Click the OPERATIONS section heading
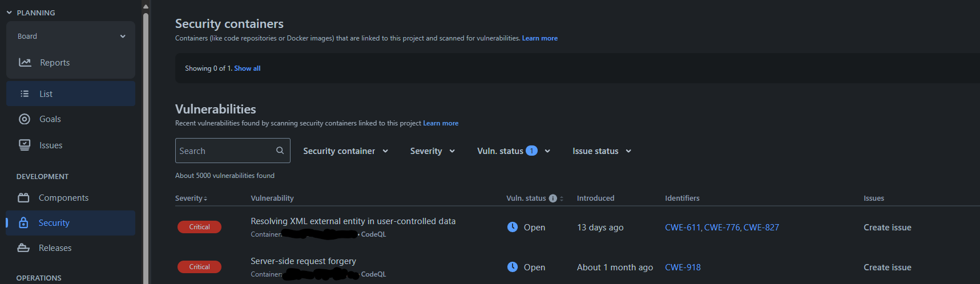980x284 pixels. click(39, 278)
